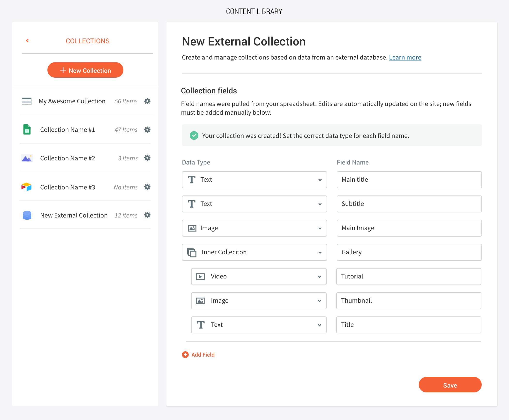Click the Airtable icon for Collection Name #3
The height and width of the screenshot is (420, 509).
click(x=27, y=187)
